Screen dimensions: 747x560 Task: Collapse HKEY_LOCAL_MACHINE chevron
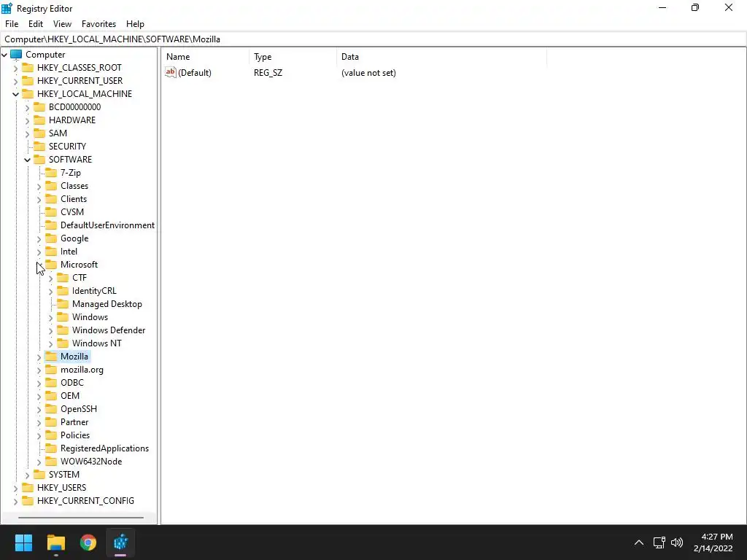click(16, 94)
